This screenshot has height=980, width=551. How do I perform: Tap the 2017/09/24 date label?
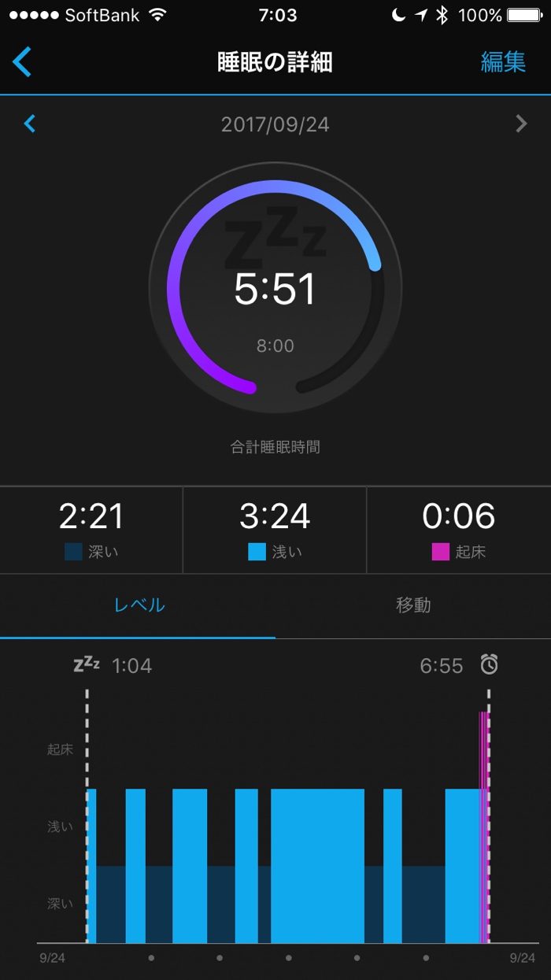275,124
